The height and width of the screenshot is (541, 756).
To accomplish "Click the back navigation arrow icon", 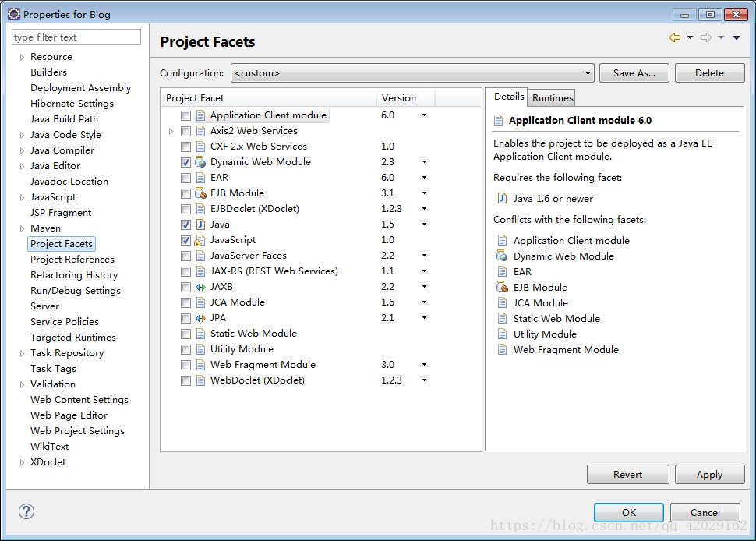I will tap(674, 37).
